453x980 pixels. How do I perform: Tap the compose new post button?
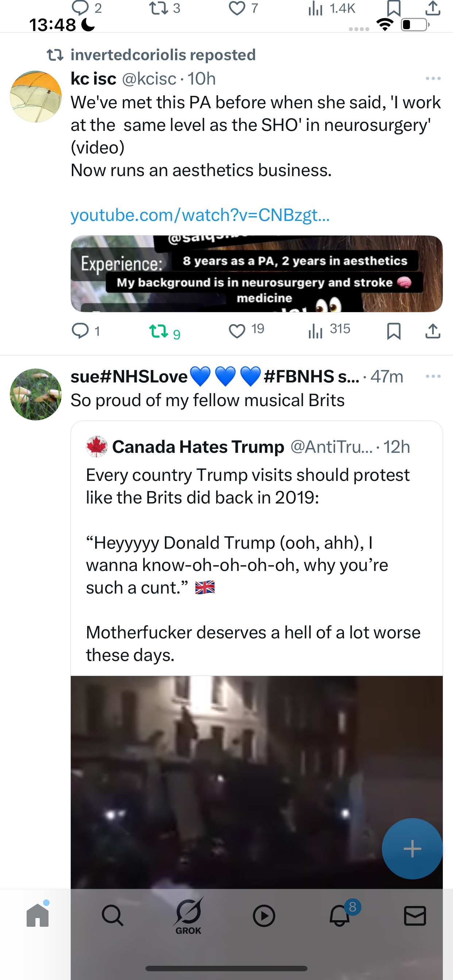tap(412, 848)
